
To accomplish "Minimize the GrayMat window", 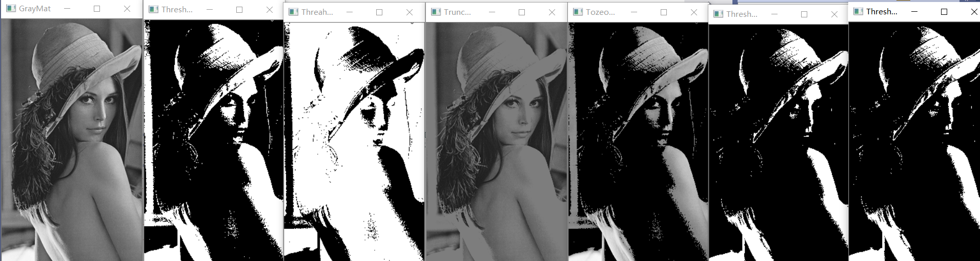I will tap(67, 9).
